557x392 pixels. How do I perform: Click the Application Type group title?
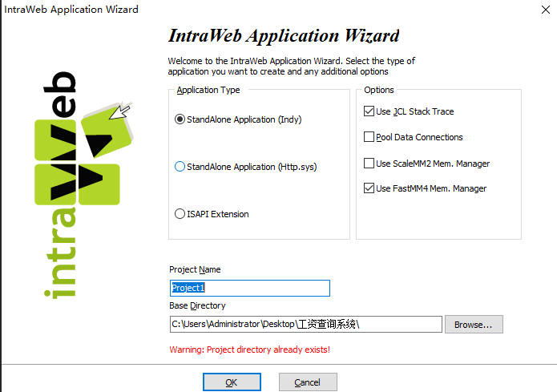208,90
